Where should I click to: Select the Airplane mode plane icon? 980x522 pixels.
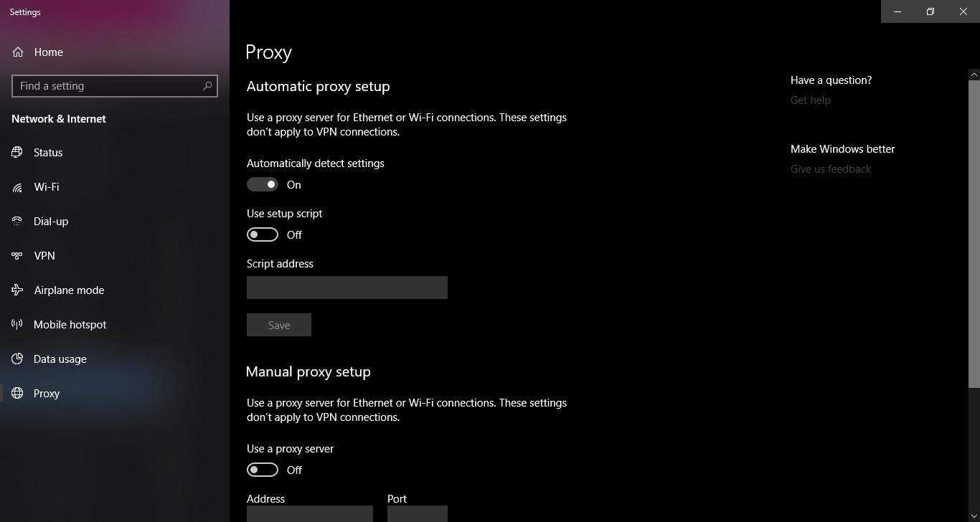17,290
